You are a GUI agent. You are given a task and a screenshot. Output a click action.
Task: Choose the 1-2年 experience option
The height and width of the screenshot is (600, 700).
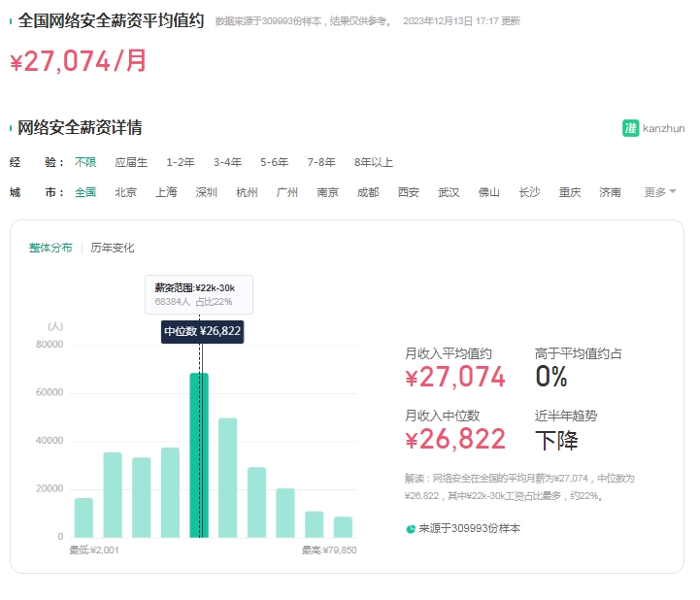(x=180, y=162)
